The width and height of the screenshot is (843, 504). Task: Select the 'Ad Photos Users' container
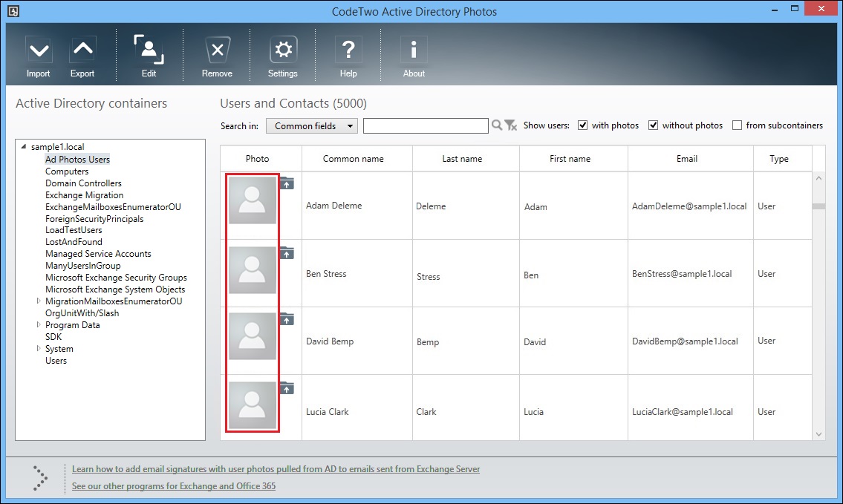point(77,159)
